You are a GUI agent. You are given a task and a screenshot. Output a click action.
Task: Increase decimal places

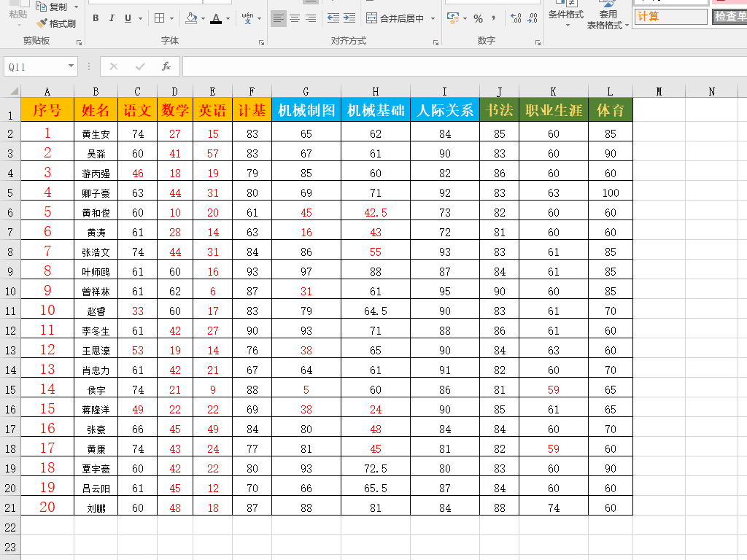[516, 18]
